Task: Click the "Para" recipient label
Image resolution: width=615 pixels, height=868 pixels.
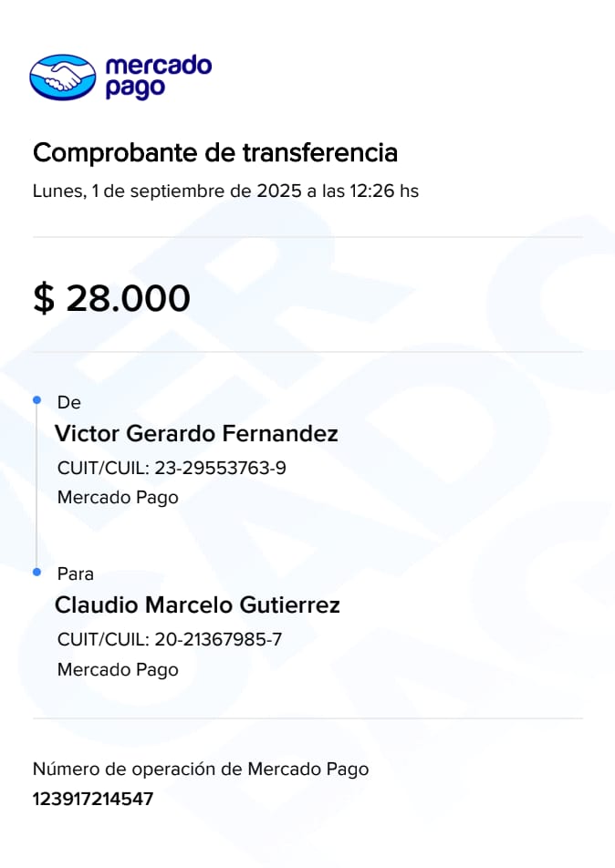Action: [76, 573]
